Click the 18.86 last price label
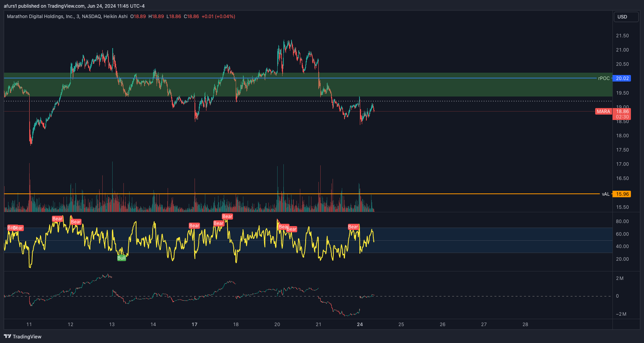644x343 pixels. tap(622, 112)
